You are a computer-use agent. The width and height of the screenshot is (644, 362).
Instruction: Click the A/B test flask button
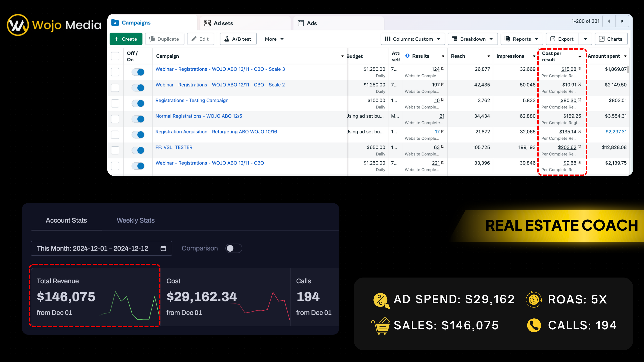pyautogui.click(x=238, y=39)
